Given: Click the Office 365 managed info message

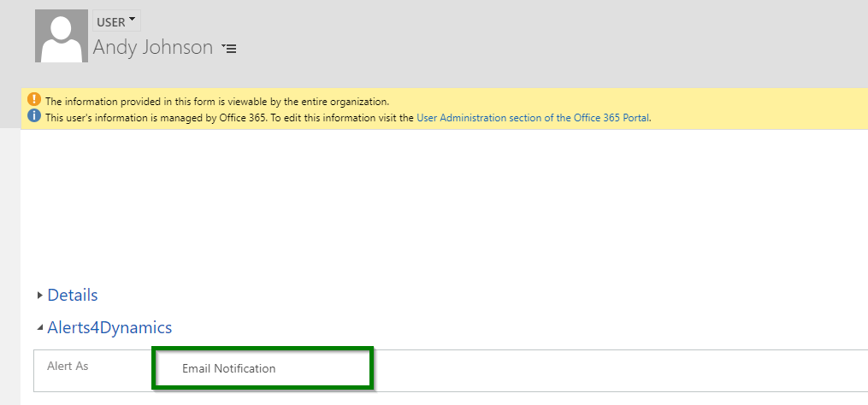Looking at the screenshot, I should click(x=348, y=117).
